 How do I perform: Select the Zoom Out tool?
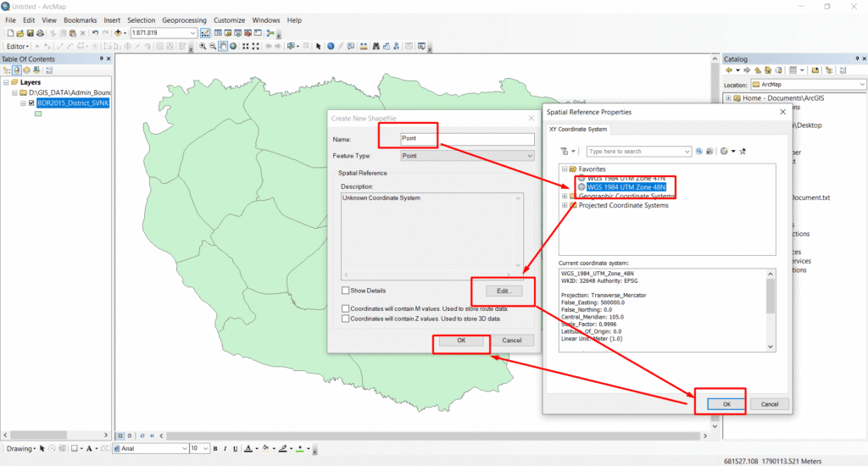[213, 46]
